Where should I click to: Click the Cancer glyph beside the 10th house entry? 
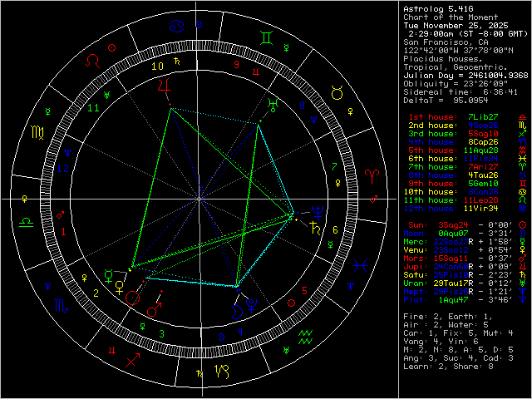click(x=523, y=192)
